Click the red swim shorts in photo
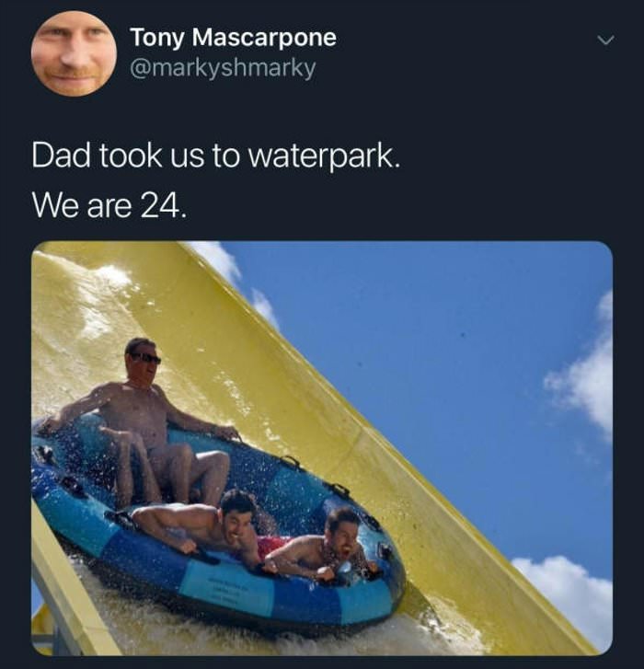 [x=271, y=546]
